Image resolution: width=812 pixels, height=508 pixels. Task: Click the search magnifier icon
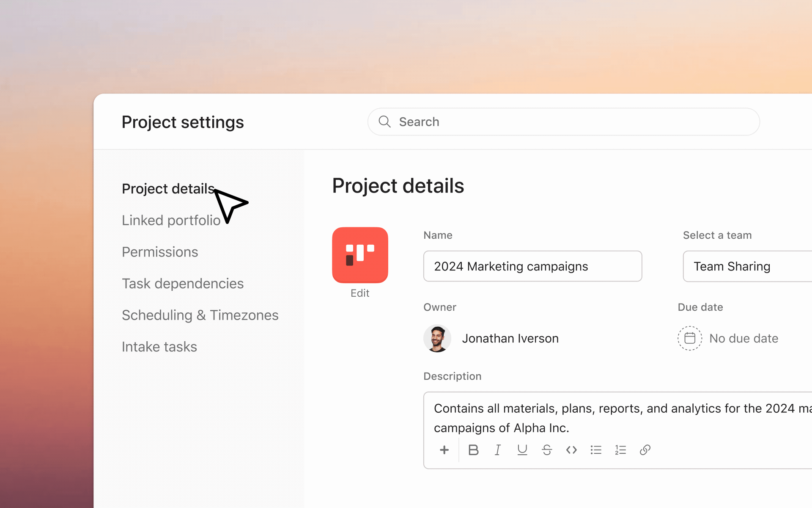pos(384,121)
